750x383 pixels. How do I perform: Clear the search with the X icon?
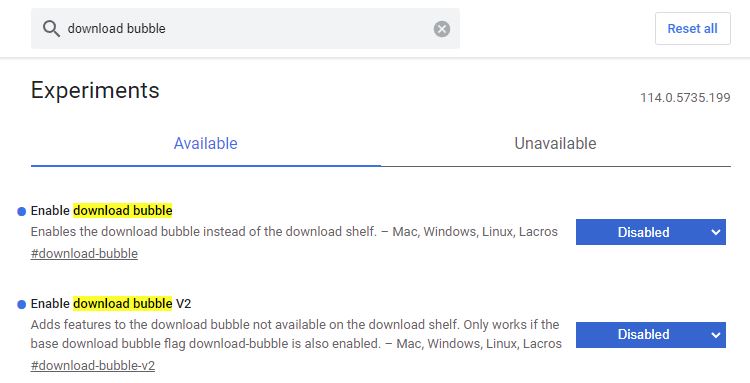(441, 29)
